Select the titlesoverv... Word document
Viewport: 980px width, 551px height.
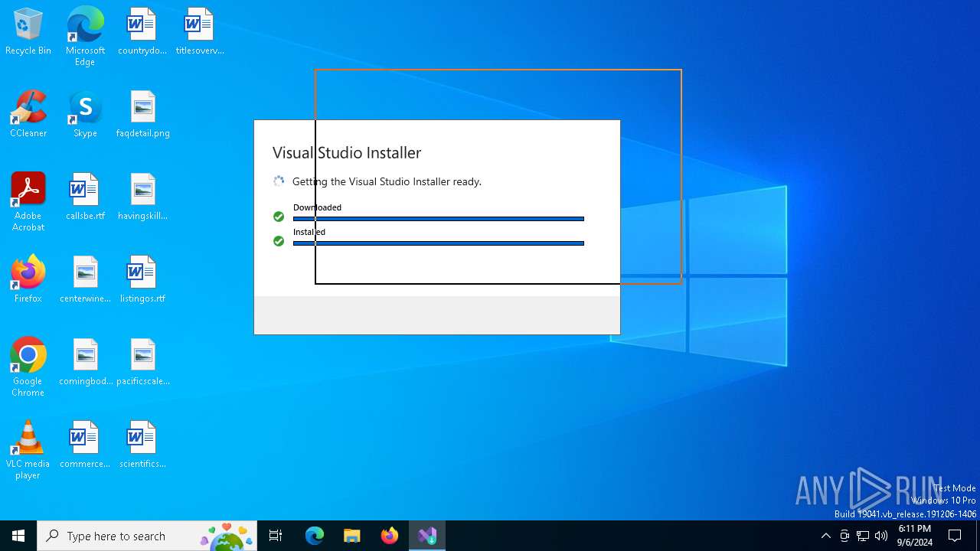[200, 32]
